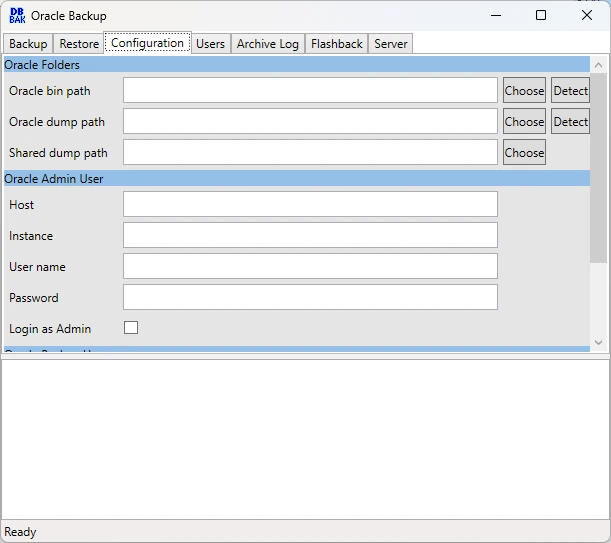
Task: Detect the Oracle dump path
Action: click(x=570, y=122)
